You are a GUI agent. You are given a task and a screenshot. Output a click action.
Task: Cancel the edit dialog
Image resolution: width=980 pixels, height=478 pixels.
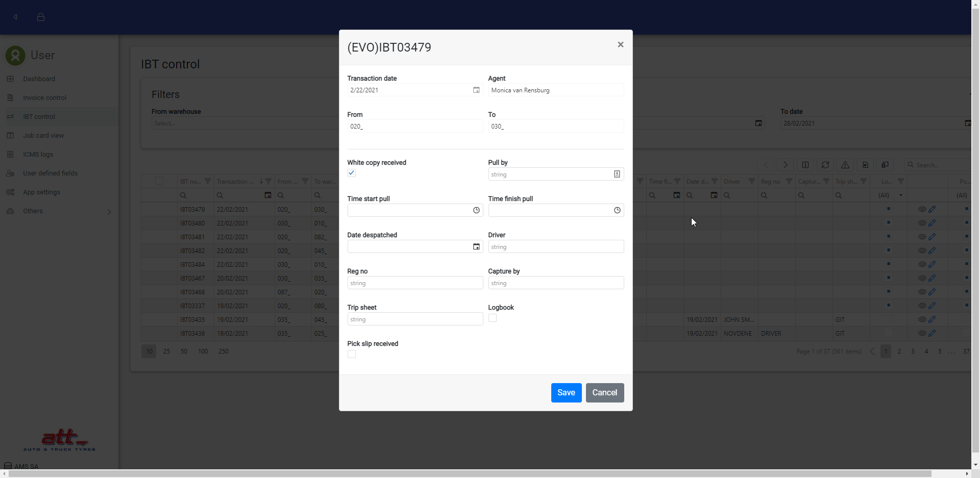coord(604,393)
